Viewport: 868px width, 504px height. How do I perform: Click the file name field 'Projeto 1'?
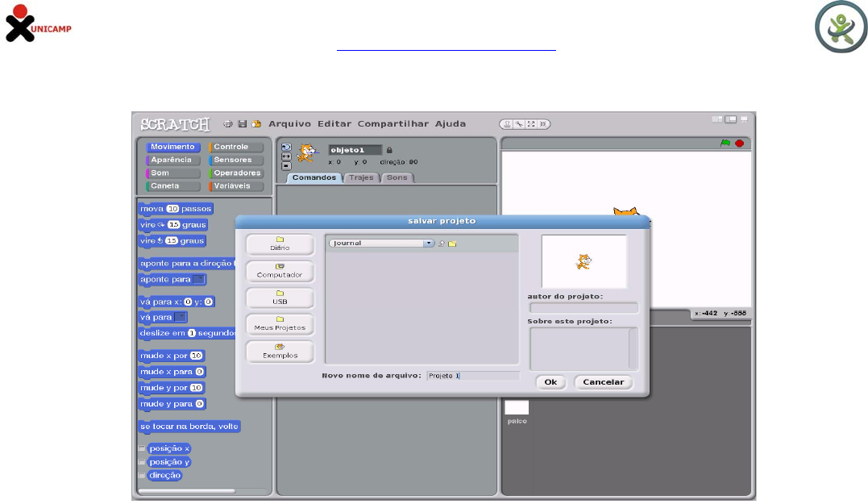(473, 376)
